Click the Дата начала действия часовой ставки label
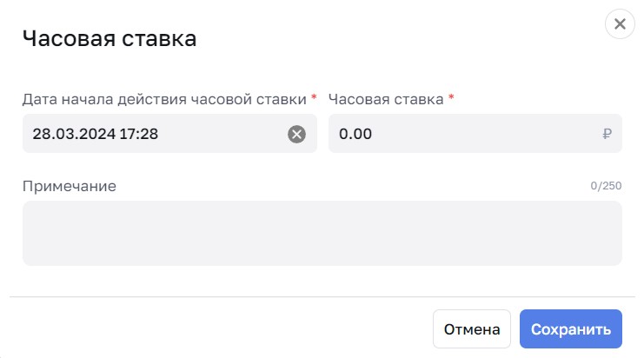The image size is (644, 358). click(x=164, y=99)
